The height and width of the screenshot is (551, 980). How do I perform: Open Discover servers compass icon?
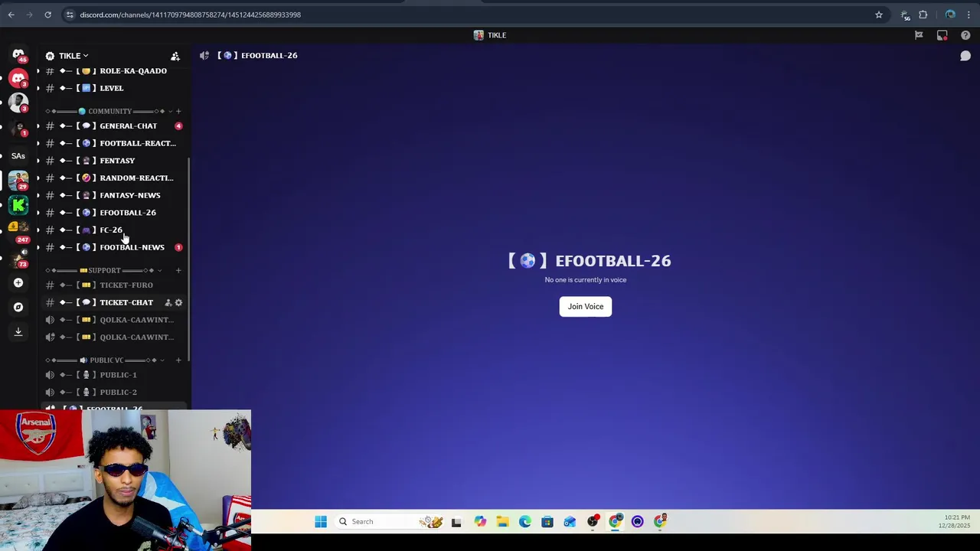click(x=18, y=307)
